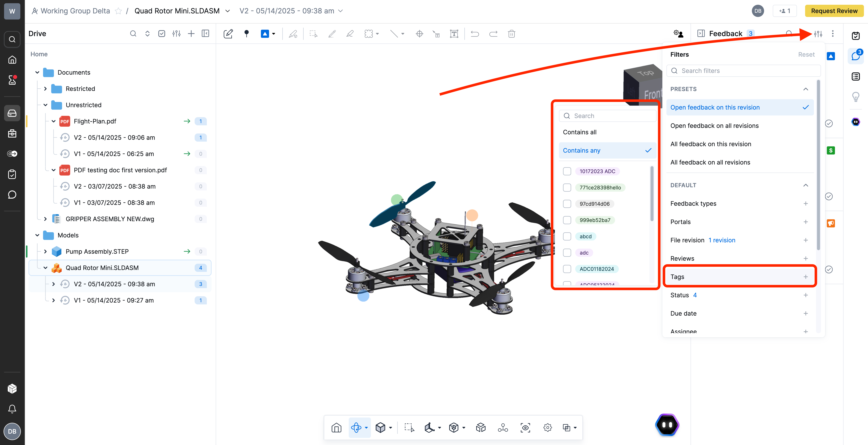The width and height of the screenshot is (868, 445).
Task: Check the 10172023 ADC tag
Action: click(x=567, y=171)
